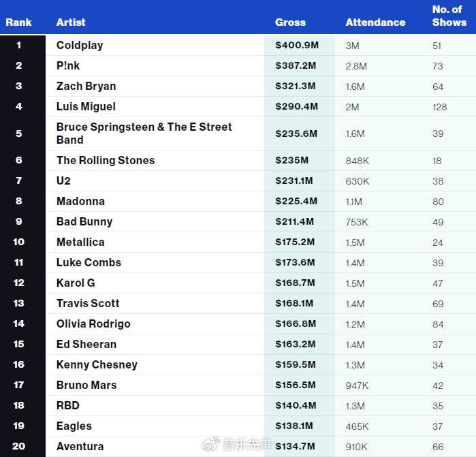The width and height of the screenshot is (476, 457).
Task: Click the Bruno Mars artist name
Action: coord(86,385)
